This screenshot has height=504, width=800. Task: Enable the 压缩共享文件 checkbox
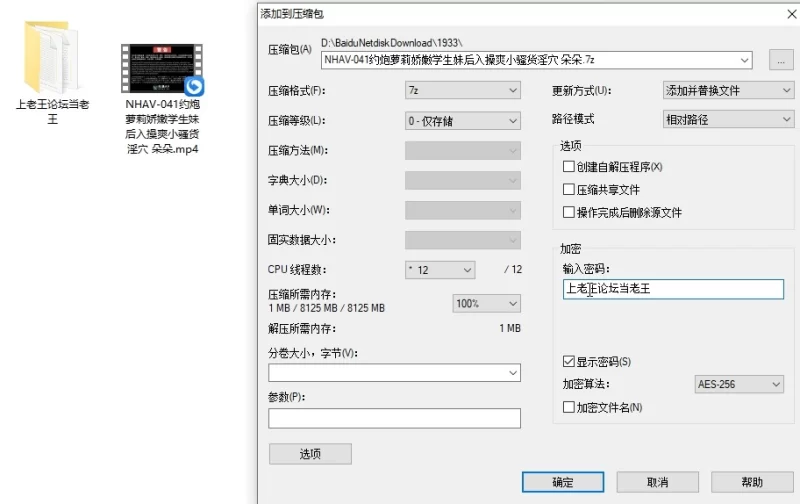pos(568,189)
